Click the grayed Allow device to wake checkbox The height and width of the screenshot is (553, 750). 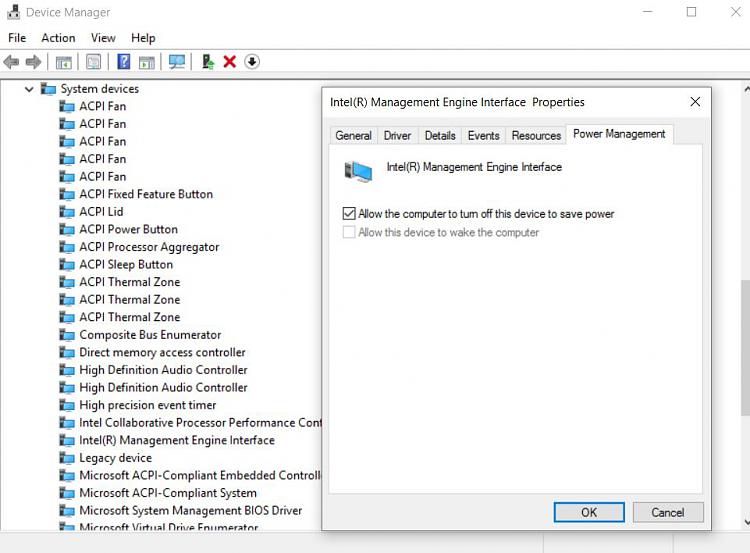click(x=349, y=232)
